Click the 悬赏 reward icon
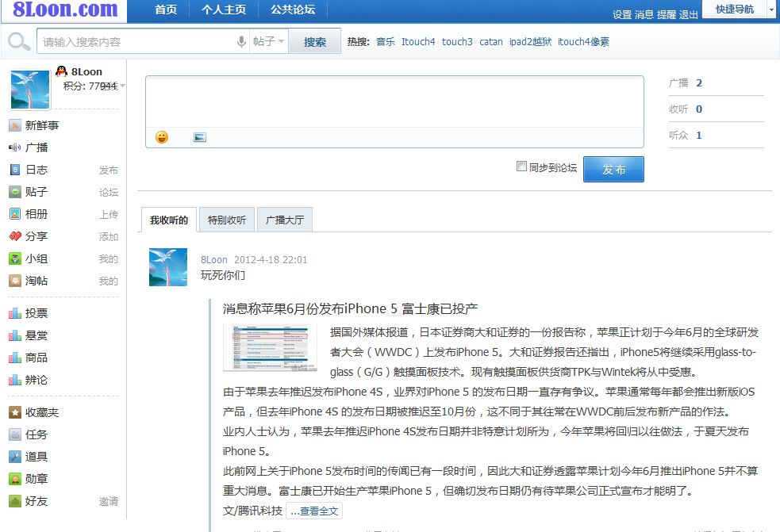 [15, 335]
